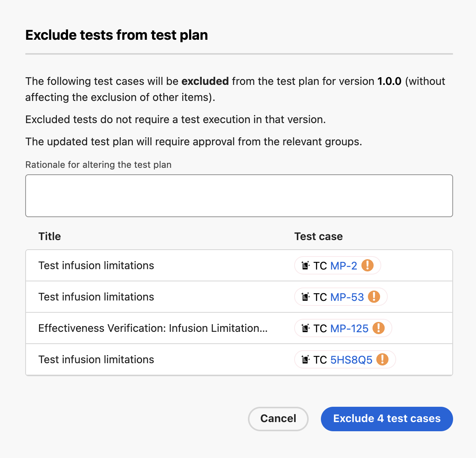The image size is (476, 458).
Task: Open the MP-53 test case link
Action: click(x=347, y=297)
